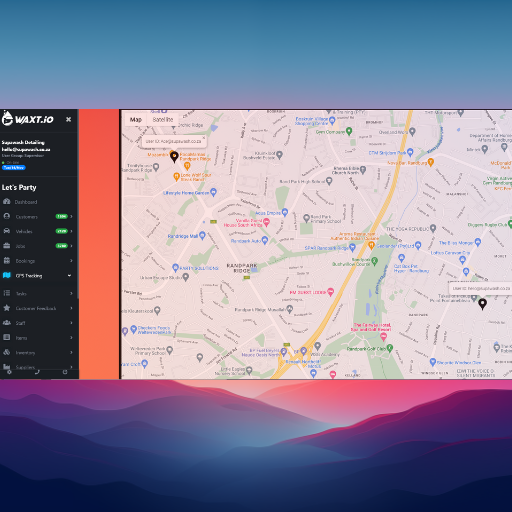Click the Inventory icon in the sidebar

7,352
